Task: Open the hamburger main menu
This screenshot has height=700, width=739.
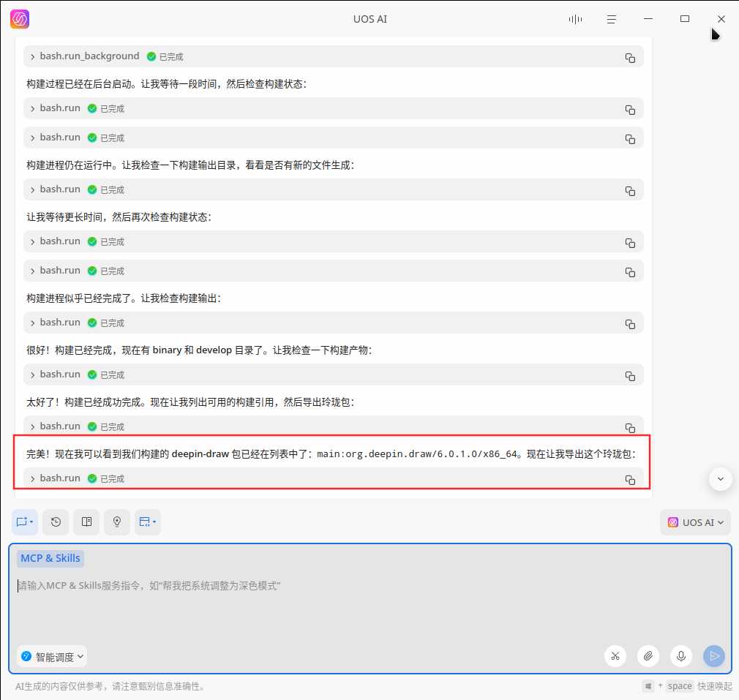Action: click(x=611, y=19)
